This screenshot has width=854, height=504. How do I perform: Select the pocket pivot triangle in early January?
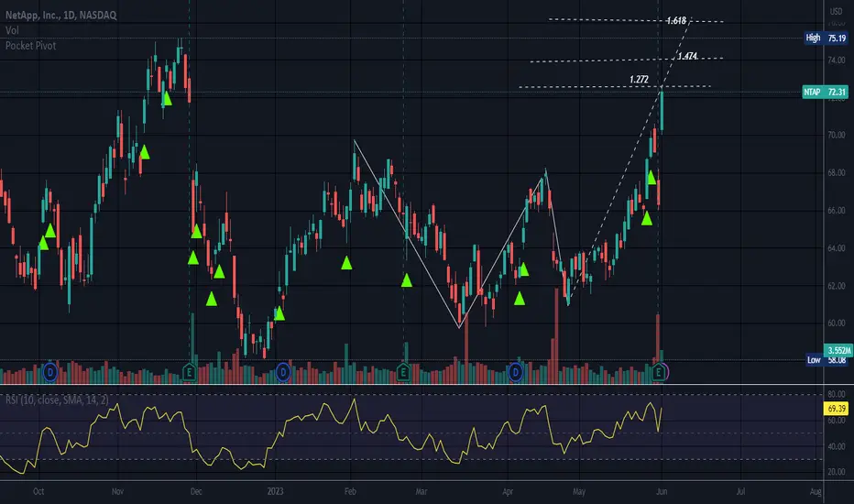point(279,312)
